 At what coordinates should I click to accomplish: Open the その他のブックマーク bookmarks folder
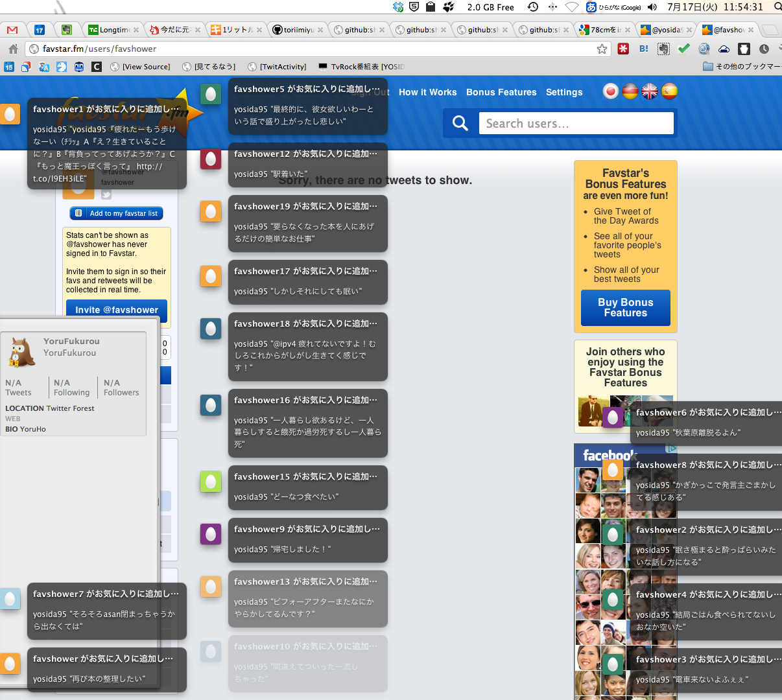pos(742,67)
